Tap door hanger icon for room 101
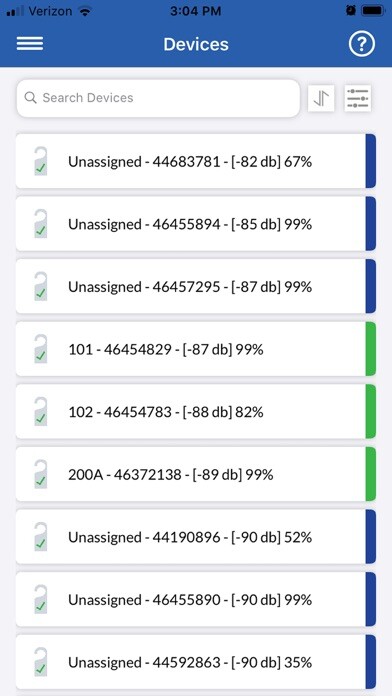This screenshot has width=392, height=696. pos(41,349)
